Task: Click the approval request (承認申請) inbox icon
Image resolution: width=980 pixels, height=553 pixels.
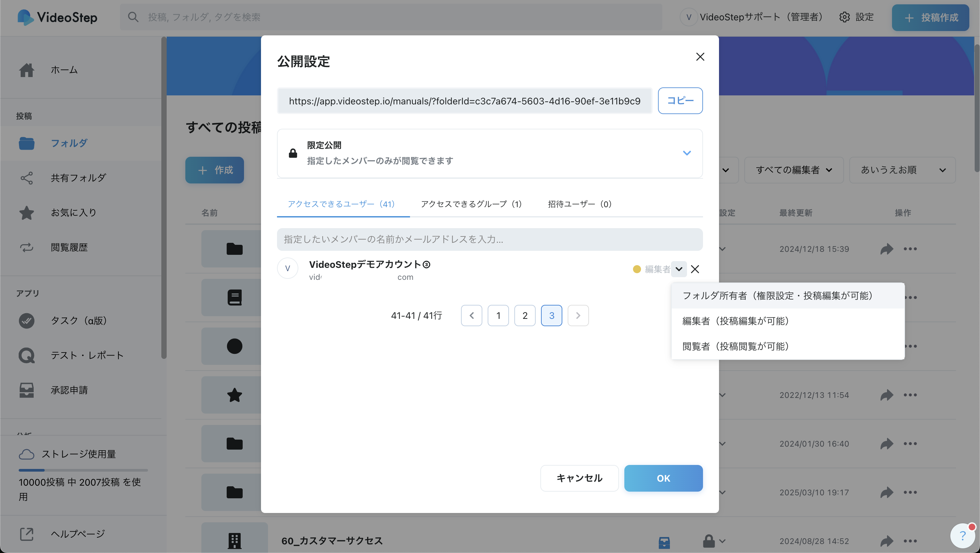Action: click(27, 390)
